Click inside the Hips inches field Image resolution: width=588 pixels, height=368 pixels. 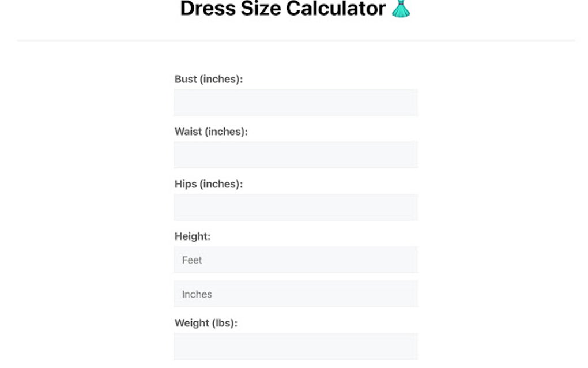pyautogui.click(x=295, y=207)
